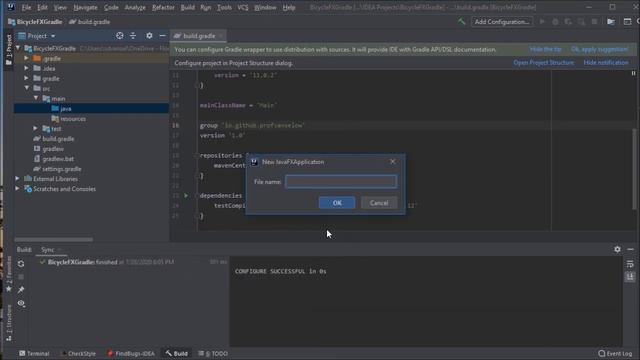Select the resources folder in tree

(73, 119)
